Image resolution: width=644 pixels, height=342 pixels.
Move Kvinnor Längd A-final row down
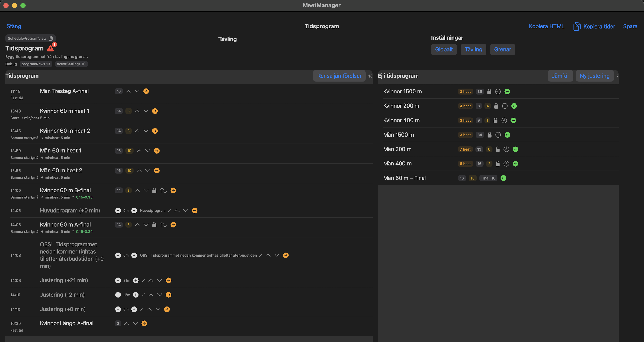[135, 323]
